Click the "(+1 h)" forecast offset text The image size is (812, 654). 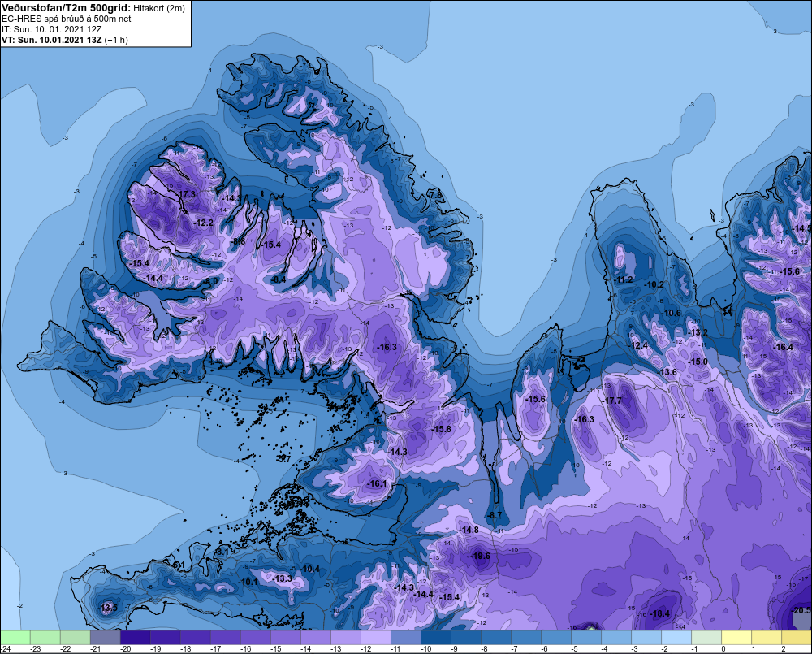click(x=116, y=40)
